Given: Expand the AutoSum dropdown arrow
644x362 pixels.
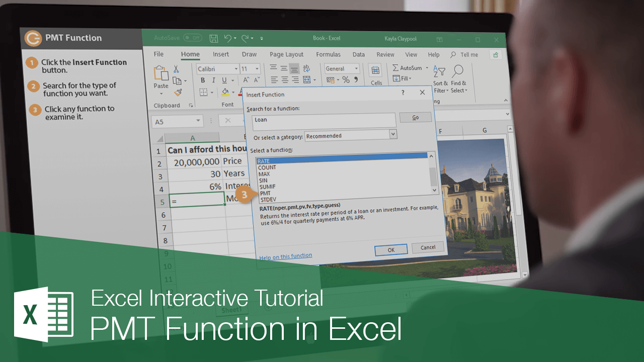Looking at the screenshot, I should pos(427,68).
